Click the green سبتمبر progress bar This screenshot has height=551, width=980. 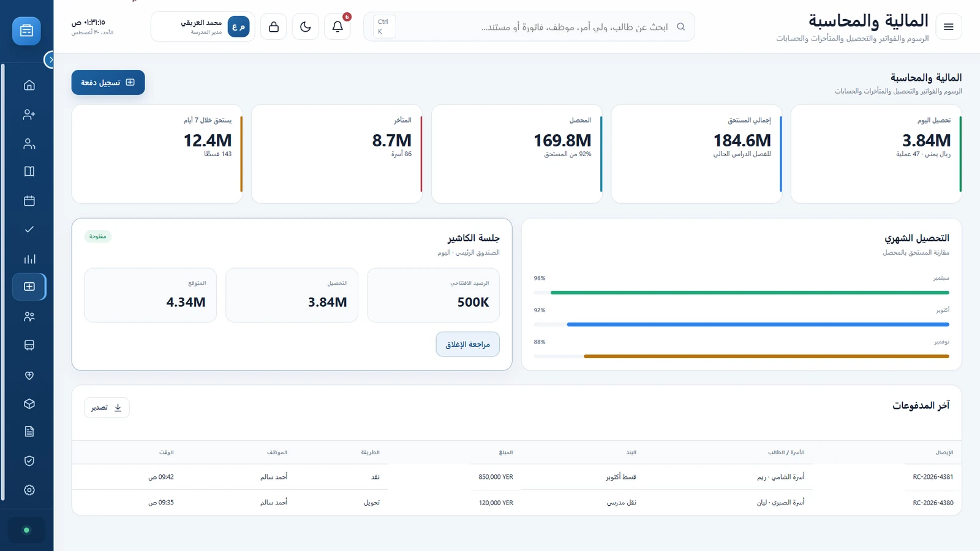[750, 293]
